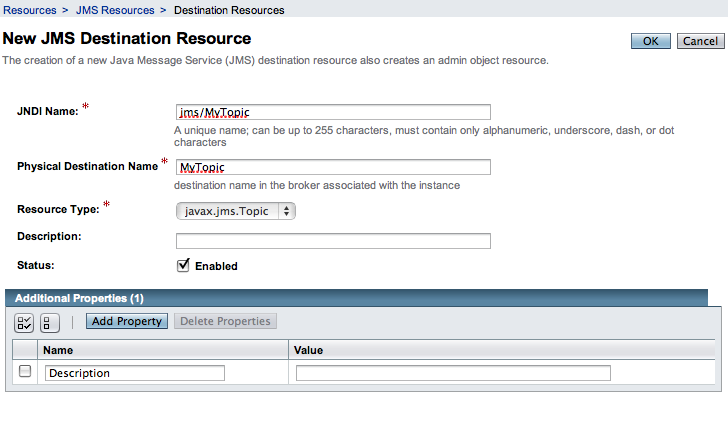
Task: Open the Resource Type dropdown
Action: [x=236, y=211]
